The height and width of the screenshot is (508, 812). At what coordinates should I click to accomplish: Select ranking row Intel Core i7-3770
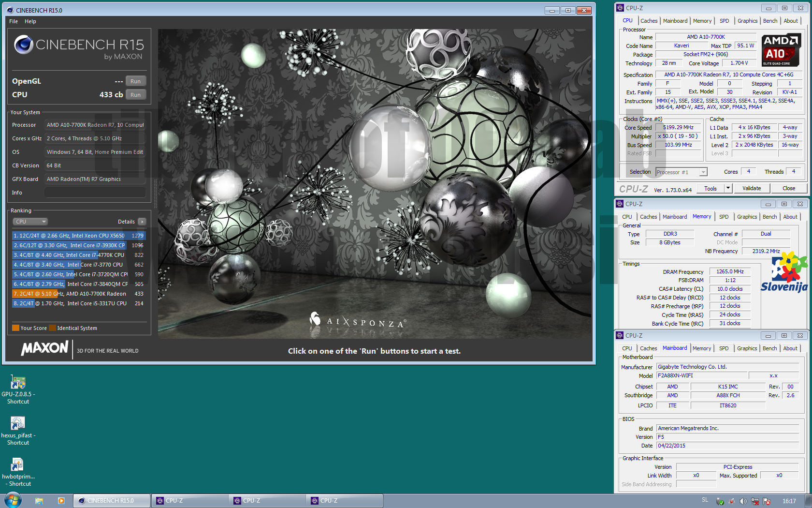pyautogui.click(x=78, y=265)
